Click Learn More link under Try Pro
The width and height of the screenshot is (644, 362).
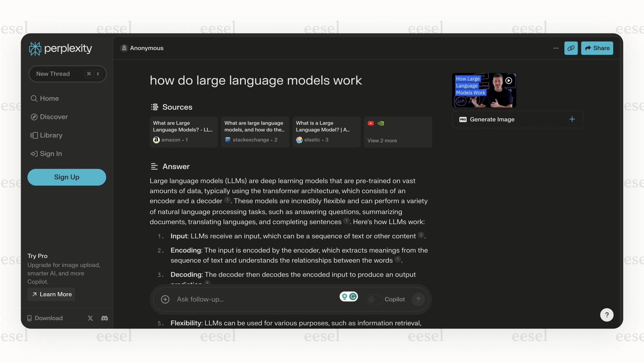point(52,294)
